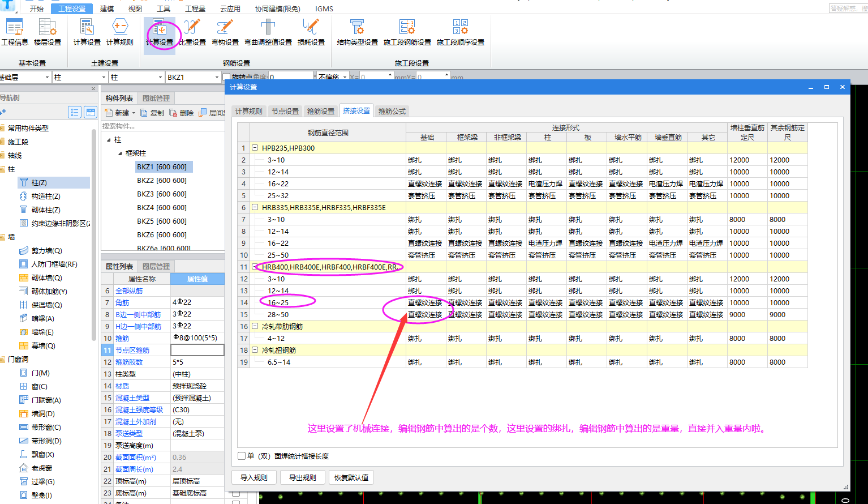Switch to 节点设置 tab
This screenshot has width=868, height=504.
[285, 111]
